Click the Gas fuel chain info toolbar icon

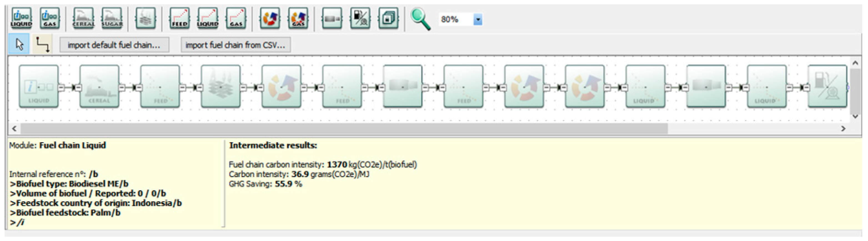[x=49, y=18]
